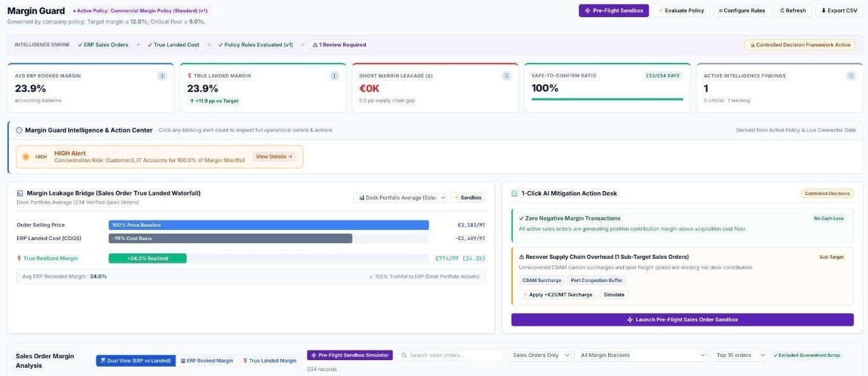This screenshot has width=868, height=376.
Task: Click the 1 Review Required badge
Action: pyautogui.click(x=339, y=45)
